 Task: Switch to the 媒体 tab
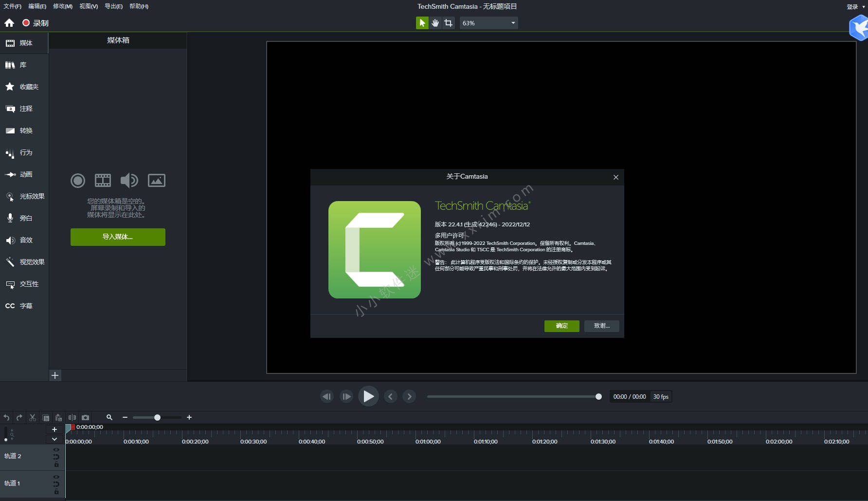click(24, 43)
